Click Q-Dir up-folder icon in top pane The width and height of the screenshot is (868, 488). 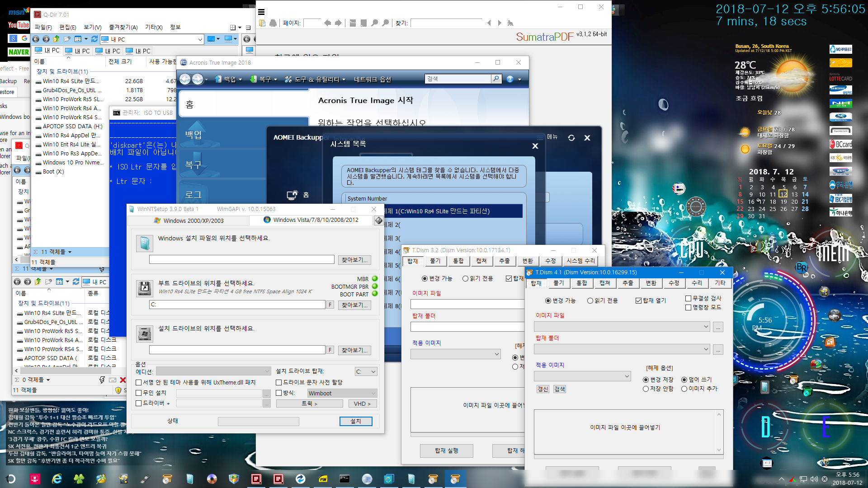tap(57, 39)
